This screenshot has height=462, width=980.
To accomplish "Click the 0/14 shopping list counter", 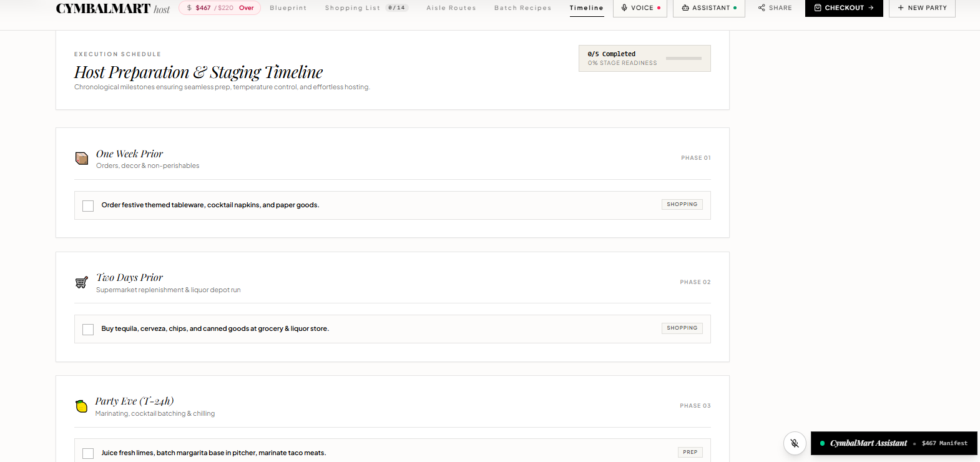I will coord(396,8).
